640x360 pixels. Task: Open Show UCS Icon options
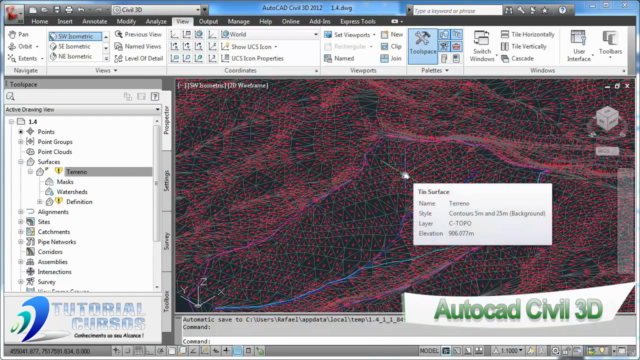(x=250, y=47)
